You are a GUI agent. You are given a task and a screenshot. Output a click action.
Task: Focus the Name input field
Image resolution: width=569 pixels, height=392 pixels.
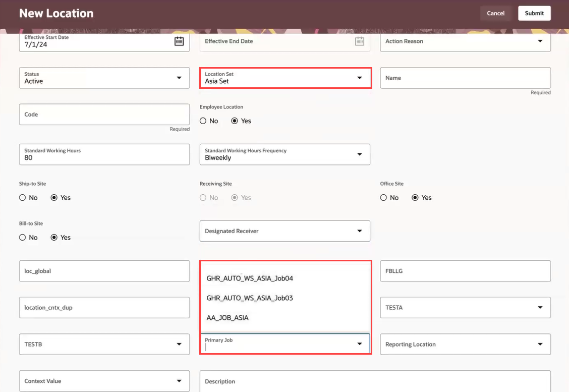click(x=465, y=78)
